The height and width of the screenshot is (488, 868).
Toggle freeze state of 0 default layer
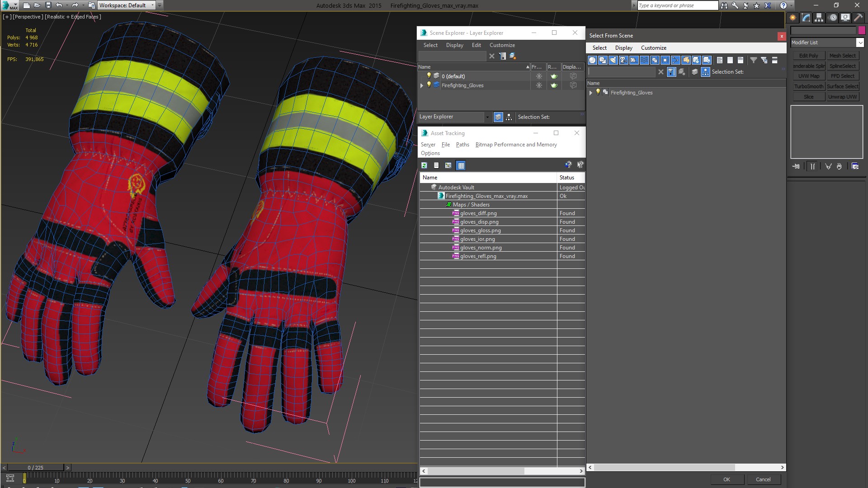pos(538,76)
